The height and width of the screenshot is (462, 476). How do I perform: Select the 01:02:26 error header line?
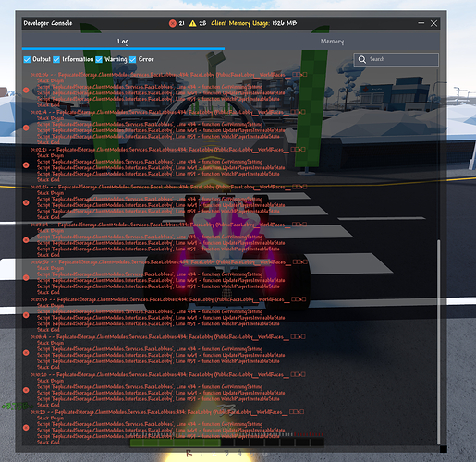(x=168, y=188)
